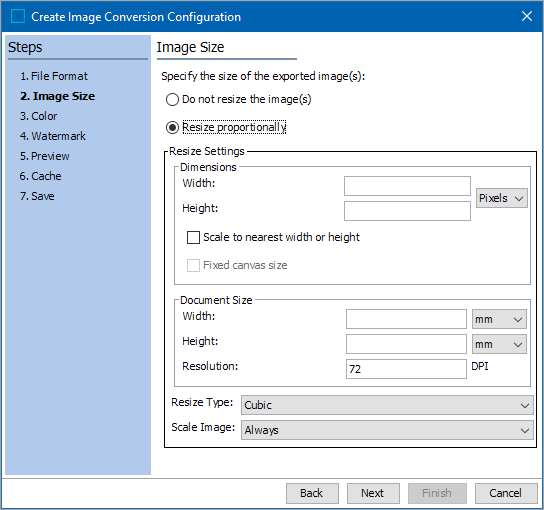Open step 4 Watermark
Viewport: 544px width, 510px height.
(x=52, y=136)
